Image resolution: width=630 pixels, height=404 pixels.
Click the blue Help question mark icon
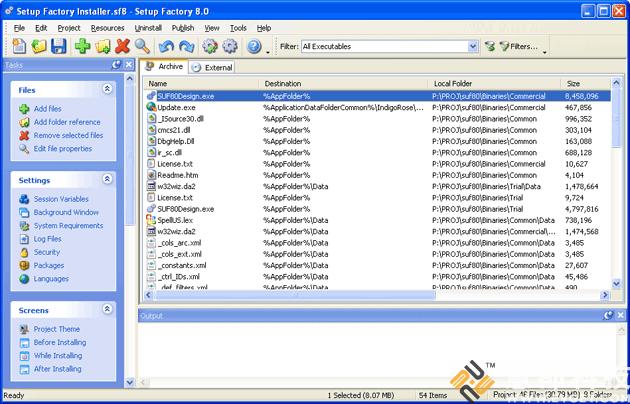[x=254, y=46]
